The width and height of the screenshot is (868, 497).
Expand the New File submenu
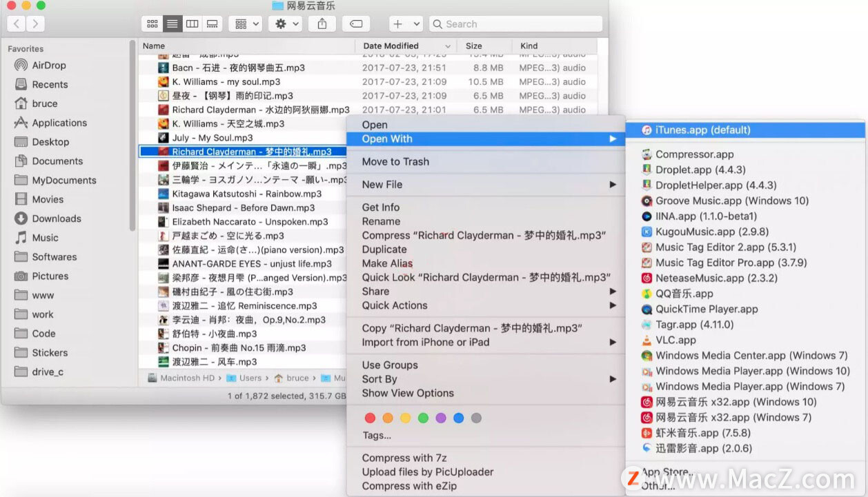pos(486,184)
